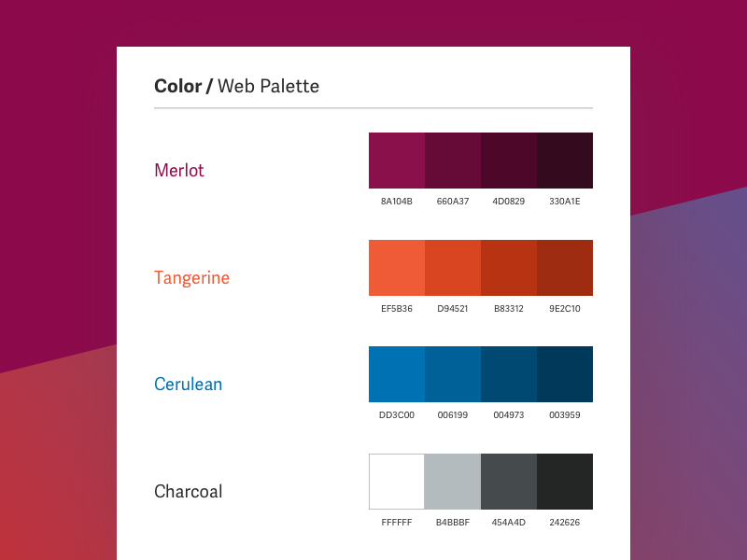Select the lightest Cerulean blue swatch
This screenshot has width=747, height=560.
397,374
